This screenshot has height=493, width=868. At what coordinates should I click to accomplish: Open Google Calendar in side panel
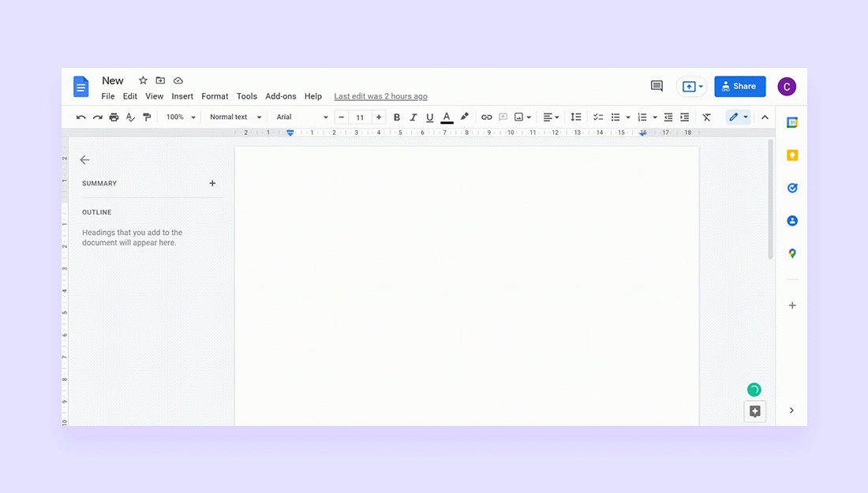pos(792,122)
